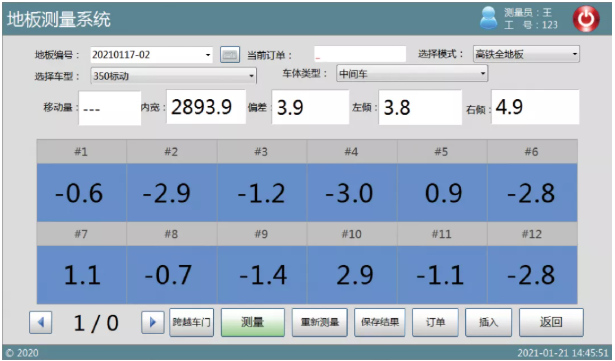Select measurement cell #2 showing -2.9
Screen dimensions: 615x361
click(172, 193)
